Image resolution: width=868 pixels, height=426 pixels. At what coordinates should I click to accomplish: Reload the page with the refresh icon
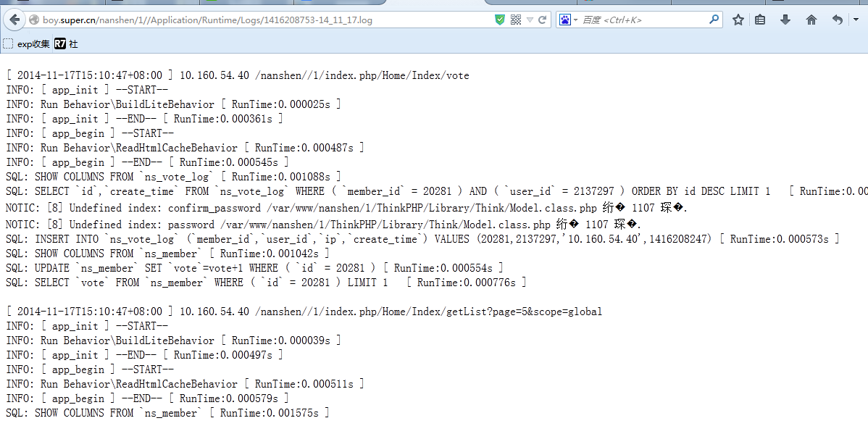pos(543,20)
